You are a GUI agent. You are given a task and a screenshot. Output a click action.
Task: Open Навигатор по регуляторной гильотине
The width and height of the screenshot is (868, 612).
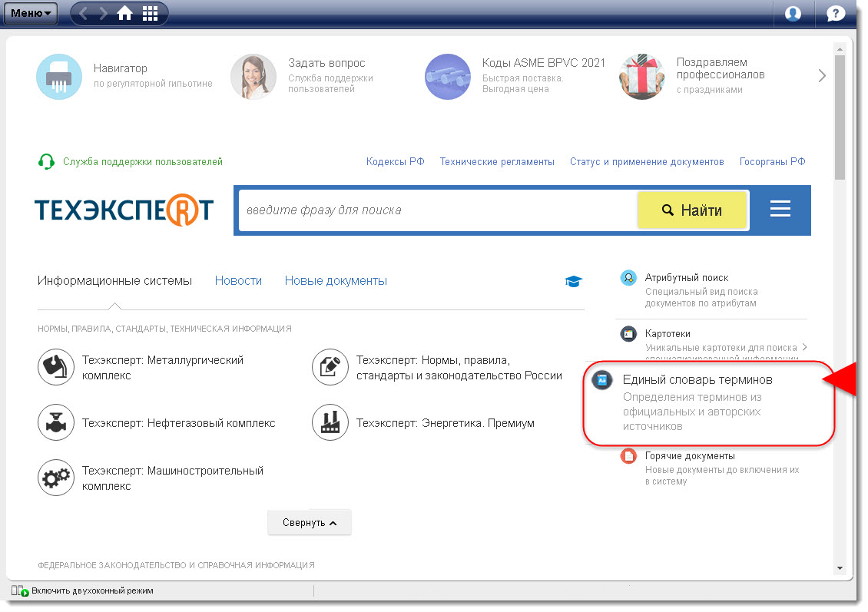click(x=153, y=75)
